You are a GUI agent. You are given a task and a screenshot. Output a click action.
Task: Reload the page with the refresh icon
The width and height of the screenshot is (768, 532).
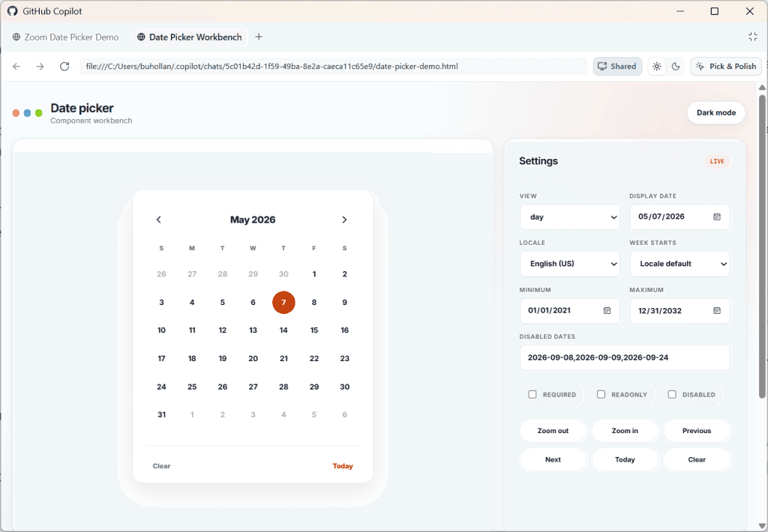(x=64, y=67)
